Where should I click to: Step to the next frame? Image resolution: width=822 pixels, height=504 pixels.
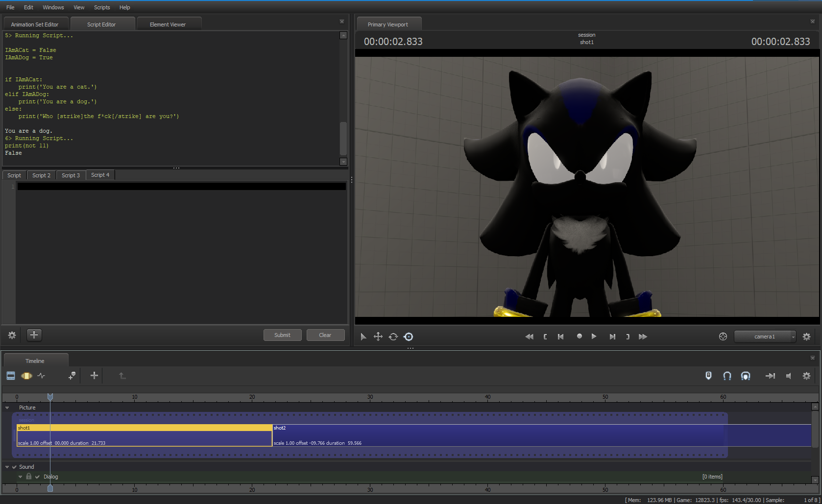pos(612,336)
